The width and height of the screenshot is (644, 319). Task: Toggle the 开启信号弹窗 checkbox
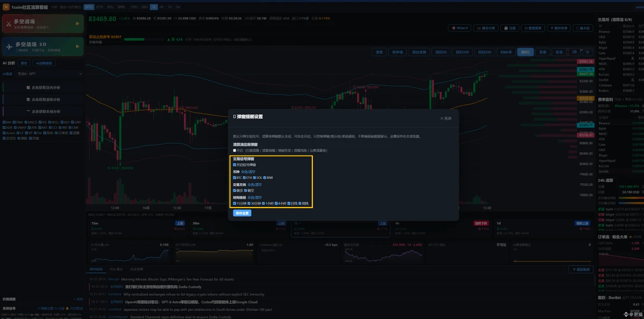coord(235,165)
